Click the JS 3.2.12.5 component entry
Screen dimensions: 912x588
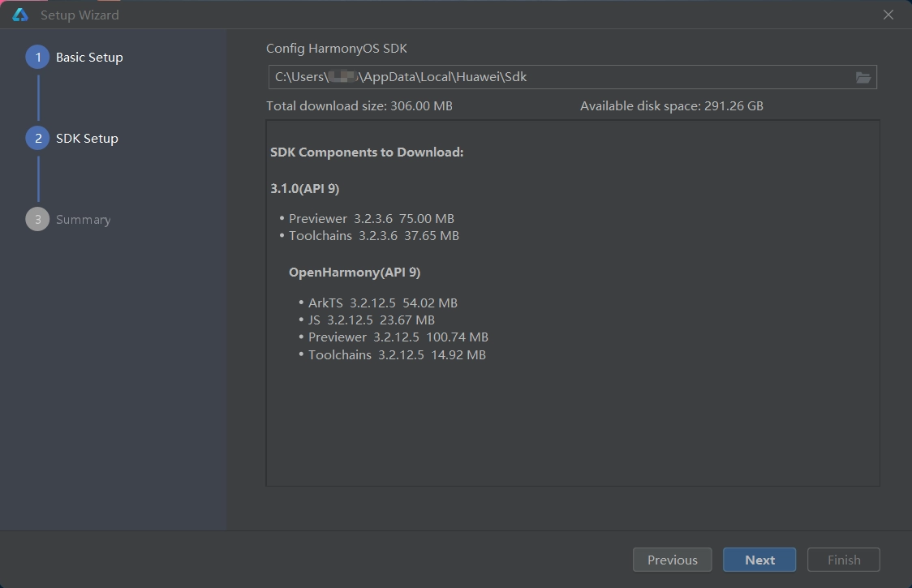371,320
